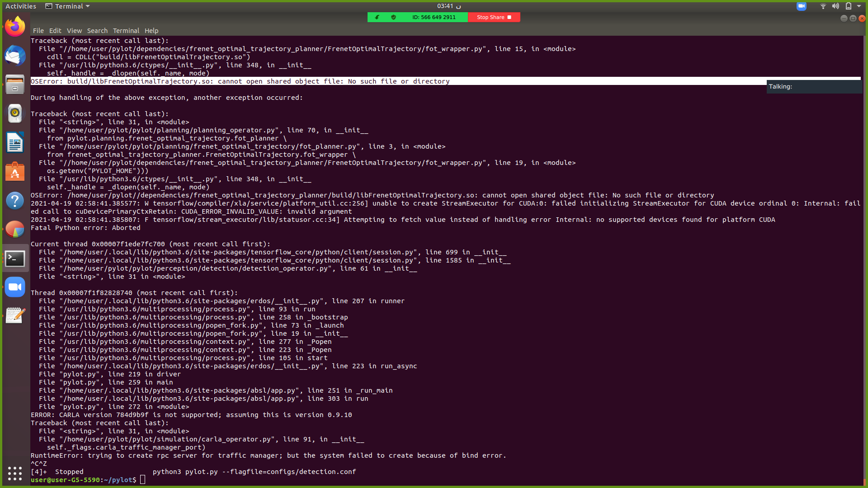Open the Edit menu

point(55,31)
